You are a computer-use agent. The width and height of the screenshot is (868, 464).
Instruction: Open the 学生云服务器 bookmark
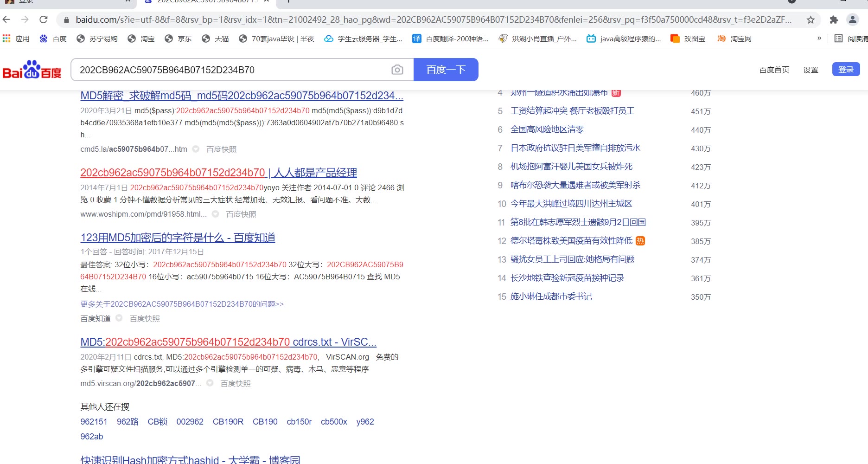point(363,39)
